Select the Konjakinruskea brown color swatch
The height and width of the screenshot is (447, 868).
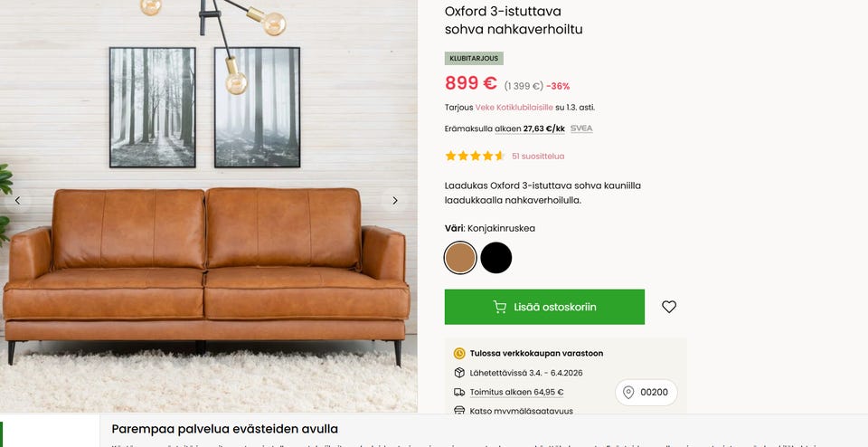pos(460,258)
